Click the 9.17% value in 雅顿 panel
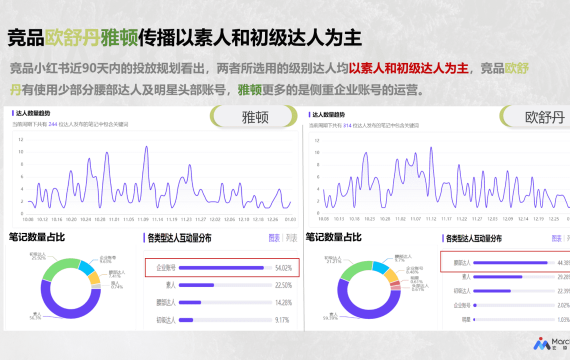570x360 pixels. click(282, 320)
